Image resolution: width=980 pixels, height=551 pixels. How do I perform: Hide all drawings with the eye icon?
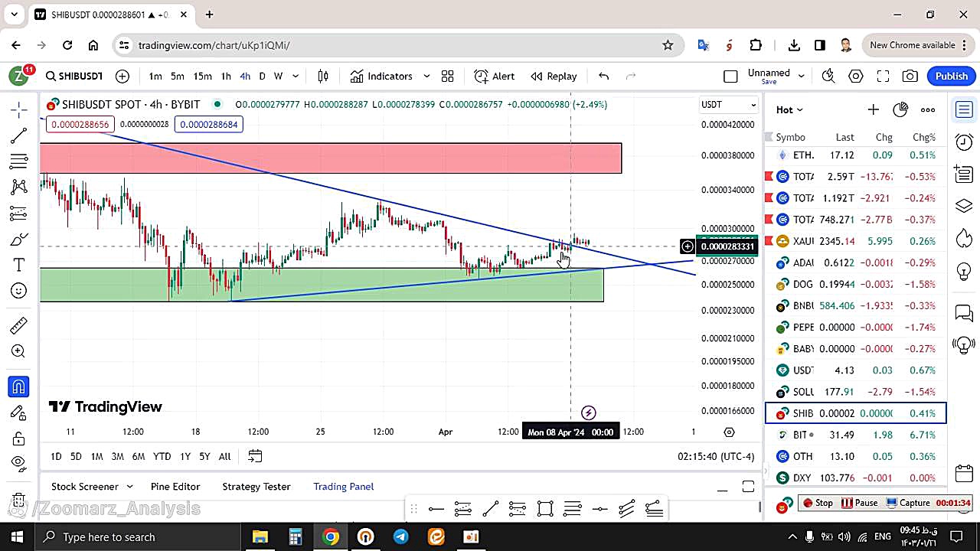pos(19,462)
